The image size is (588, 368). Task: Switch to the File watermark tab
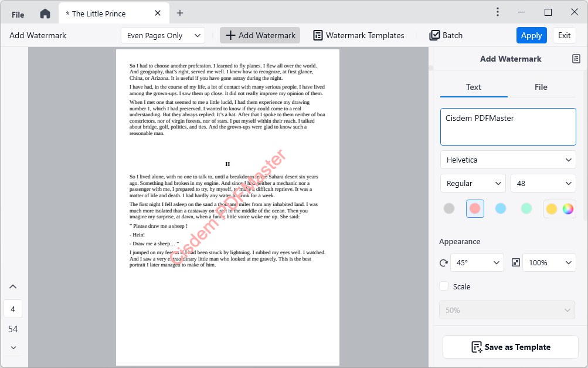[540, 86]
